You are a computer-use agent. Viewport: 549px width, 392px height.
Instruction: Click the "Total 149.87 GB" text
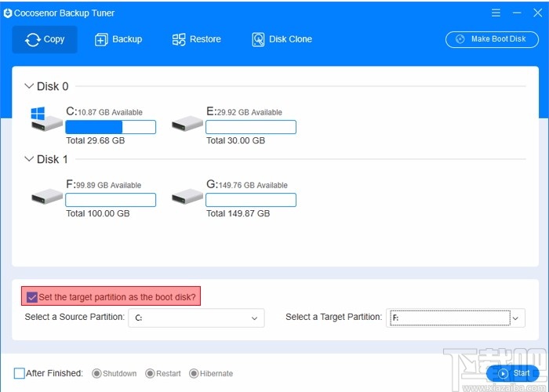point(238,213)
